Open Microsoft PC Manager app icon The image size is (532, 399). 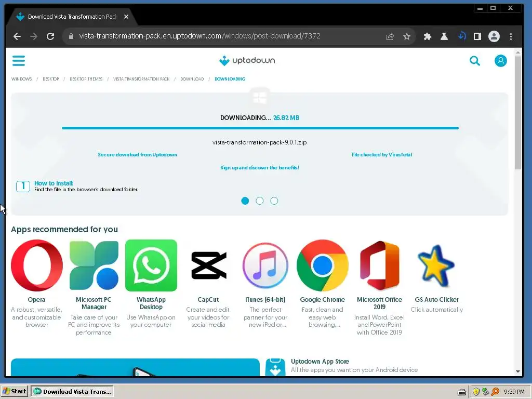tap(94, 265)
